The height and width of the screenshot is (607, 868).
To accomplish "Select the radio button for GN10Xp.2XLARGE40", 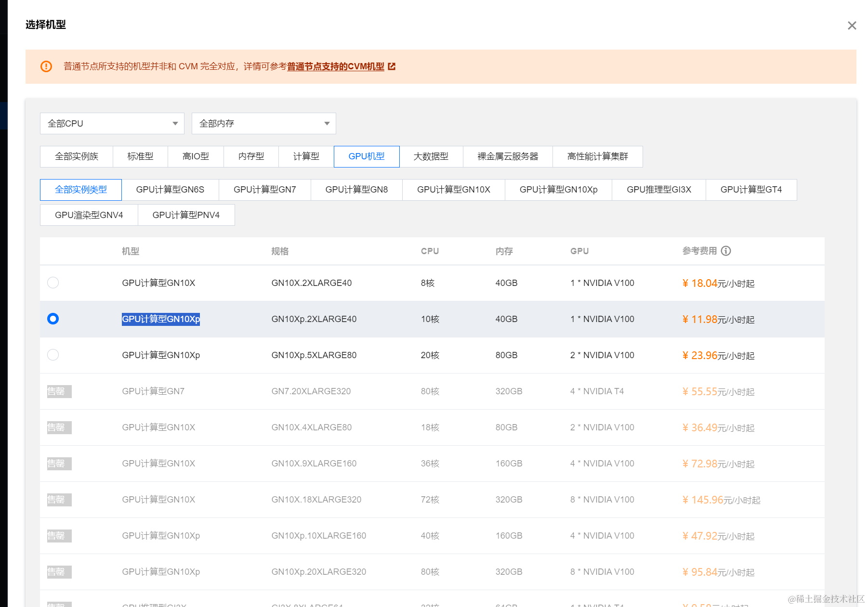I will pos(53,319).
